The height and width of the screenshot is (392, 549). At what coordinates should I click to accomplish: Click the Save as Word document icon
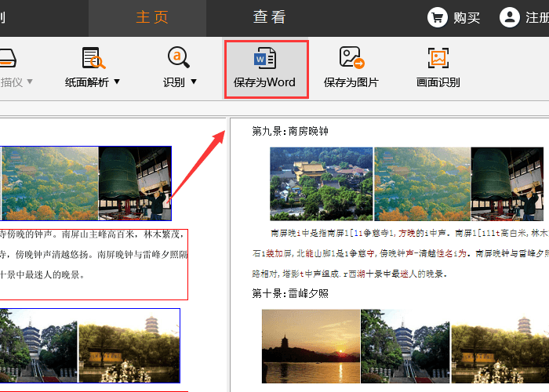pos(264,58)
